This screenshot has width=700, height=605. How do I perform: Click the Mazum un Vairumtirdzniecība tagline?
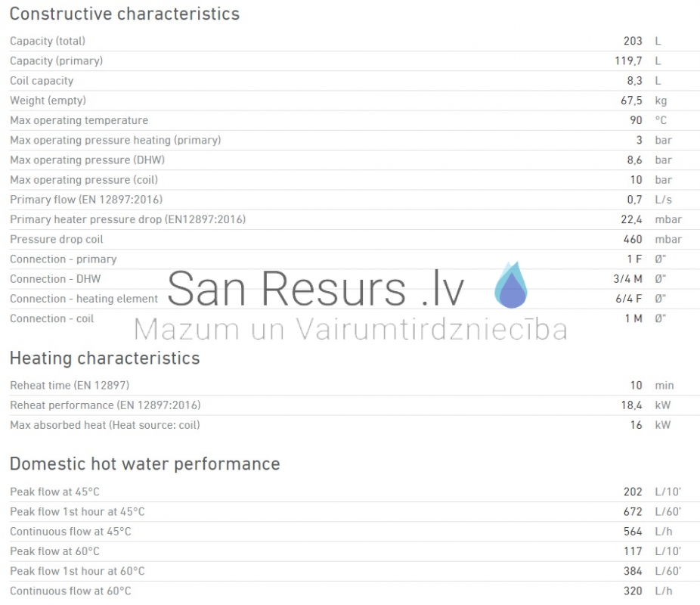point(351,329)
